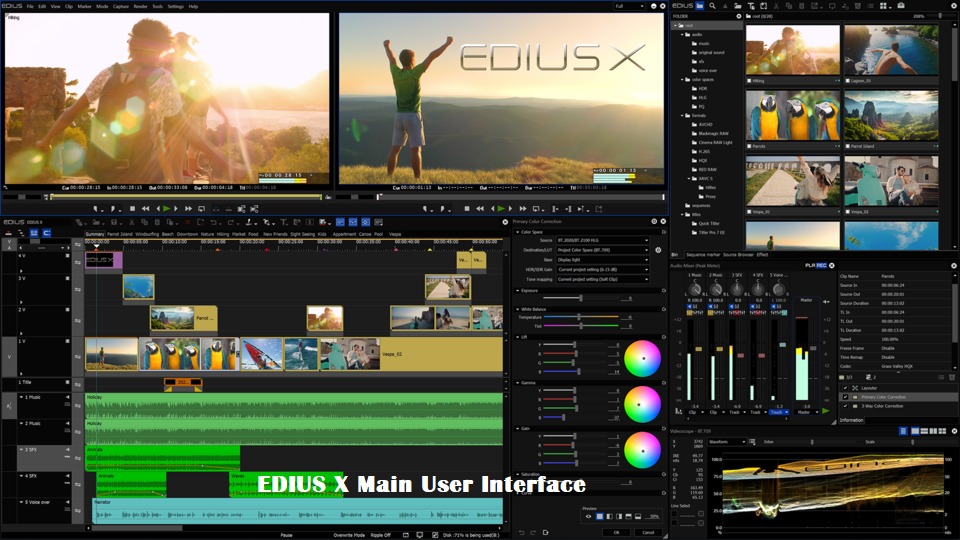
Task: Open the Tone mapping dropdown
Action: [x=602, y=279]
